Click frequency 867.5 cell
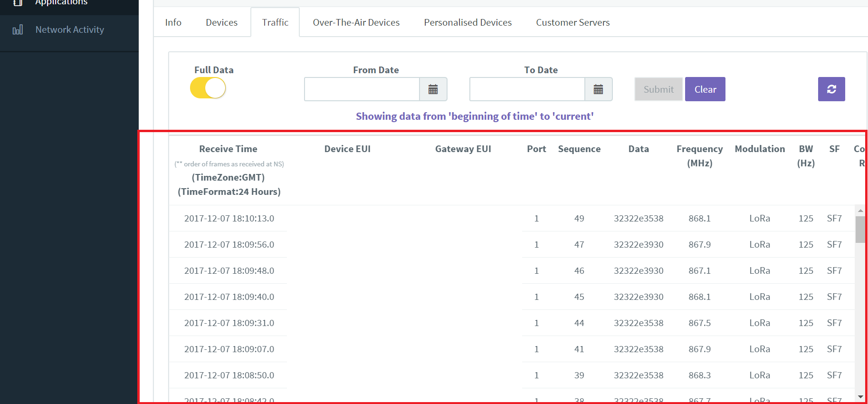This screenshot has height=404, width=868. coord(700,323)
